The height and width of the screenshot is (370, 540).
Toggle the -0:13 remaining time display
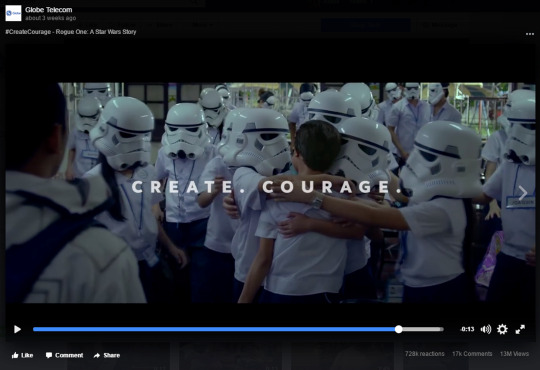tap(467, 329)
